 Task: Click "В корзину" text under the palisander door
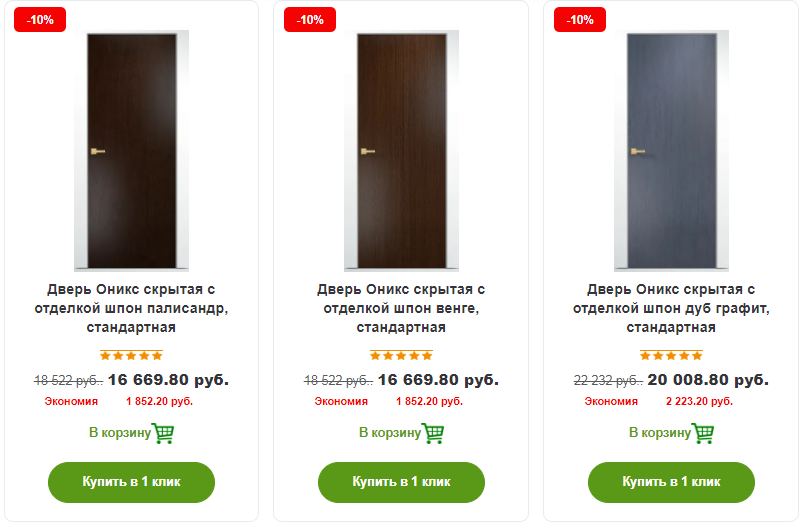(120, 433)
